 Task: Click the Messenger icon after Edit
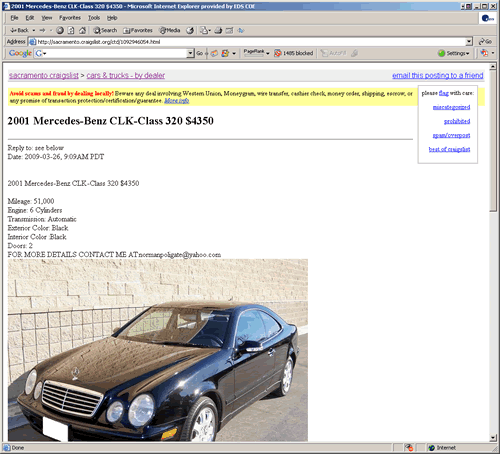pyautogui.click(x=241, y=30)
